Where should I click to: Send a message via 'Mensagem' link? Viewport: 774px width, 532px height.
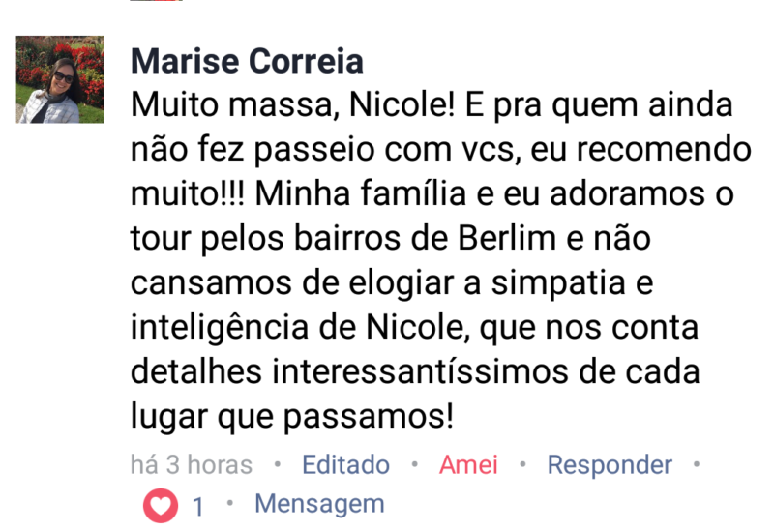pyautogui.click(x=319, y=504)
